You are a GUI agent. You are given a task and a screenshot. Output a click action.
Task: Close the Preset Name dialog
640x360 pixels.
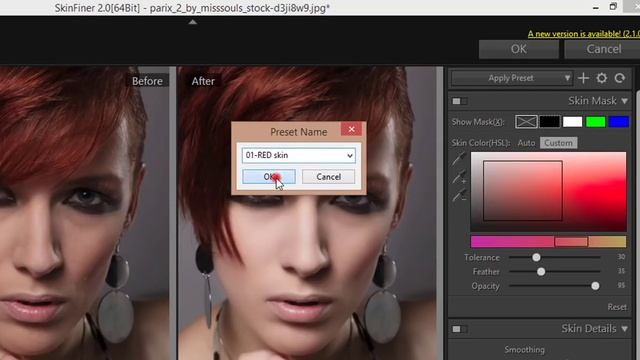[351, 129]
